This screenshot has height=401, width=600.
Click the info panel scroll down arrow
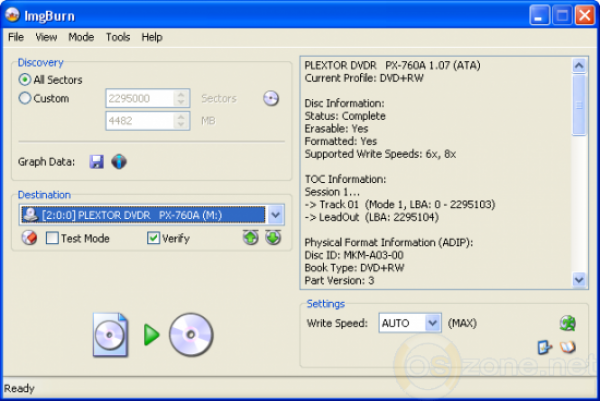tap(579, 280)
